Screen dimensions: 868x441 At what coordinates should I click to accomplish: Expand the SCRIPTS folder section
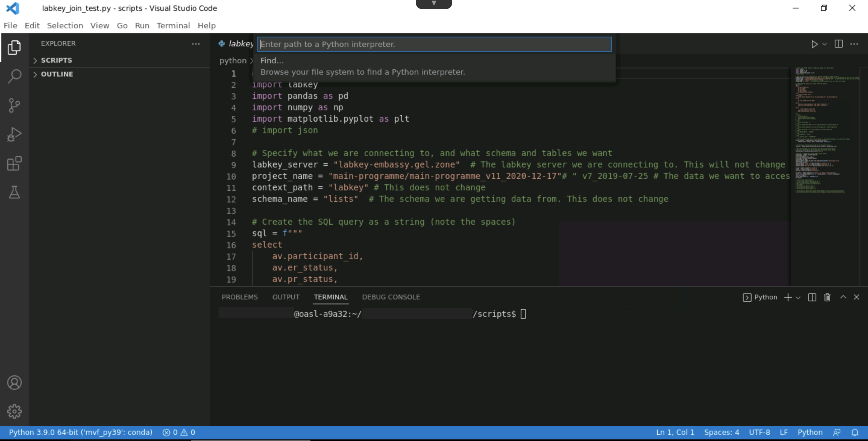56,60
